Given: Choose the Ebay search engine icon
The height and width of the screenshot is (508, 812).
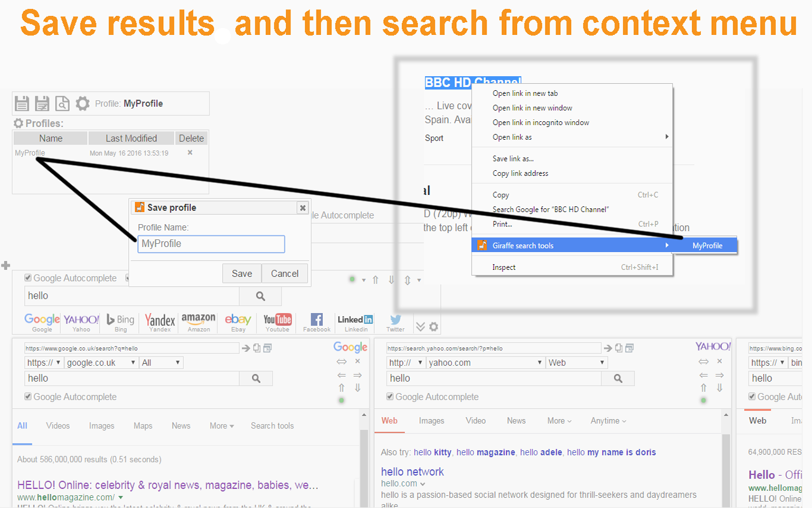Looking at the screenshot, I should (238, 322).
